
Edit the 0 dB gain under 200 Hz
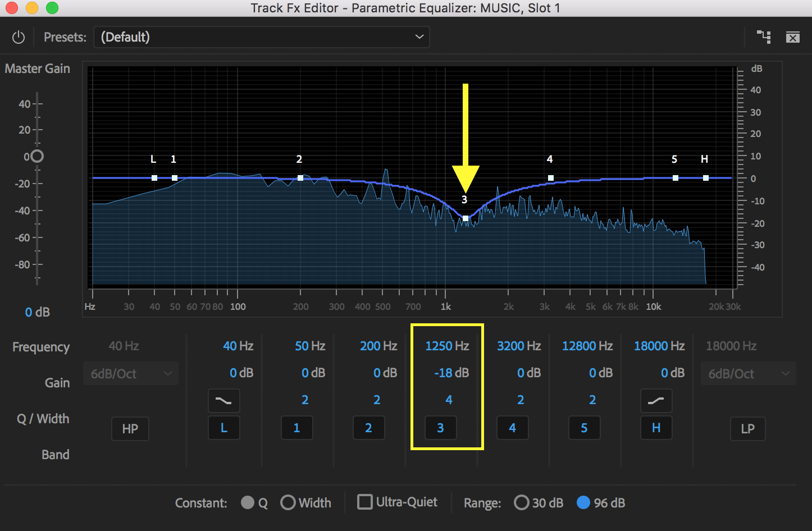pos(385,373)
